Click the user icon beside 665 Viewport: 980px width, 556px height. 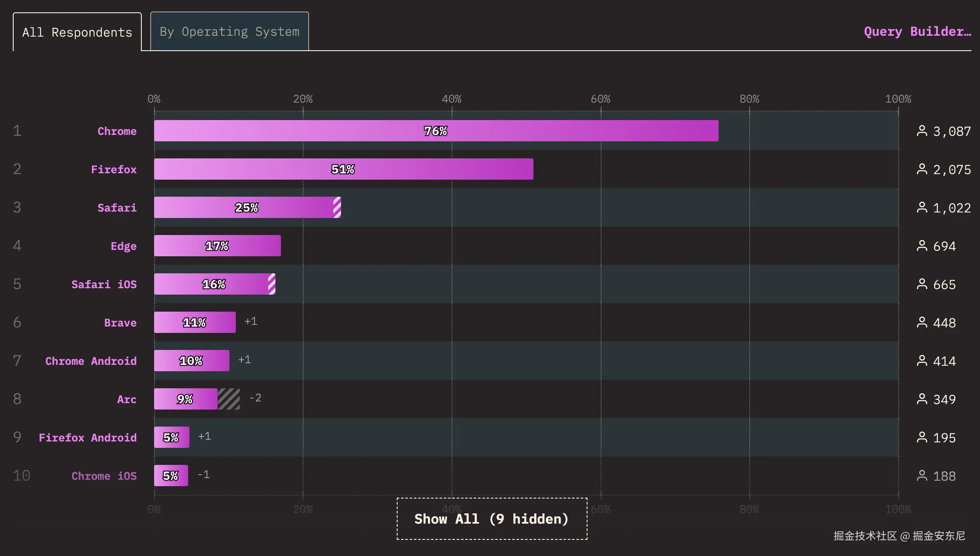pos(922,284)
